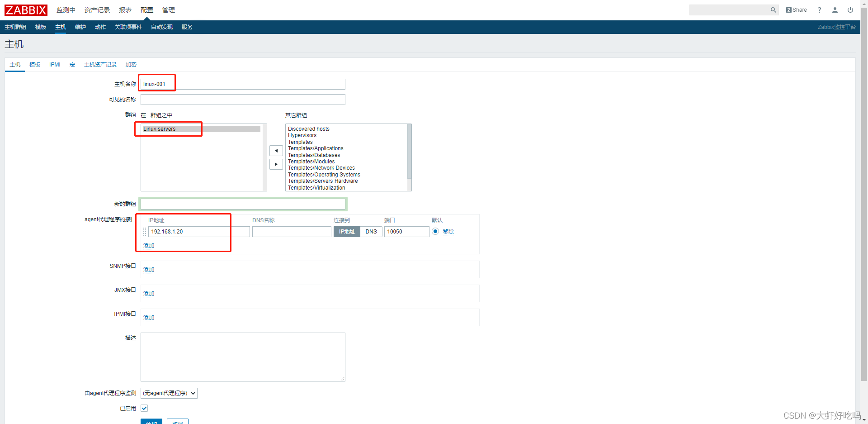Viewport: 868px width, 424px height.
Task: Click the DNS名称 input field
Action: click(292, 232)
